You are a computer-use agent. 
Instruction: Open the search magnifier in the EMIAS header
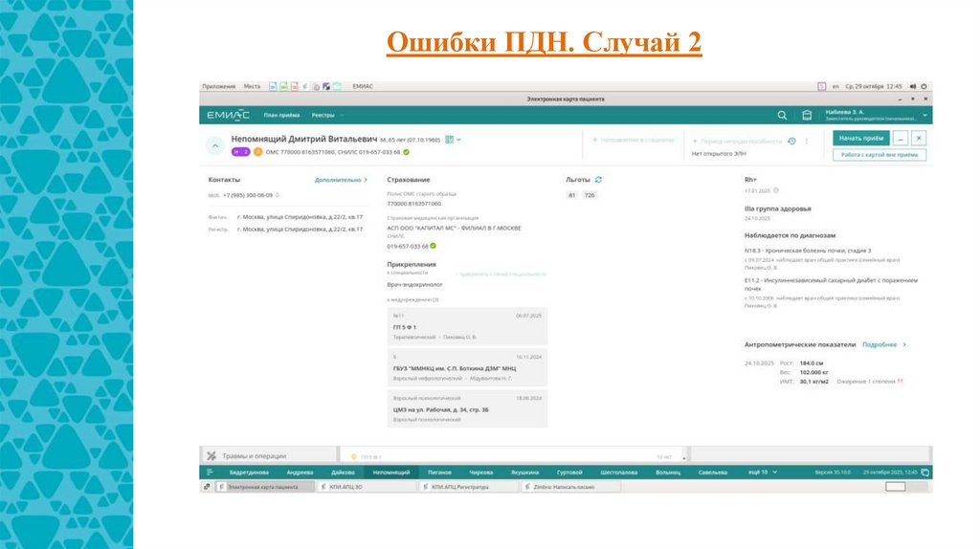(x=782, y=115)
